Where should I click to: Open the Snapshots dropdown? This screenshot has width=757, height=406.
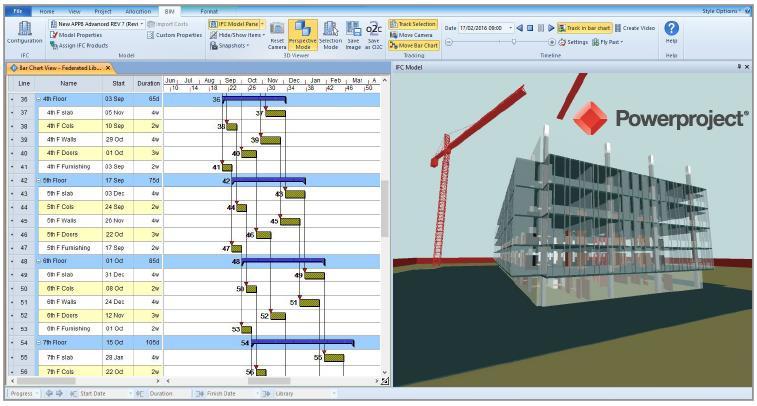point(229,45)
